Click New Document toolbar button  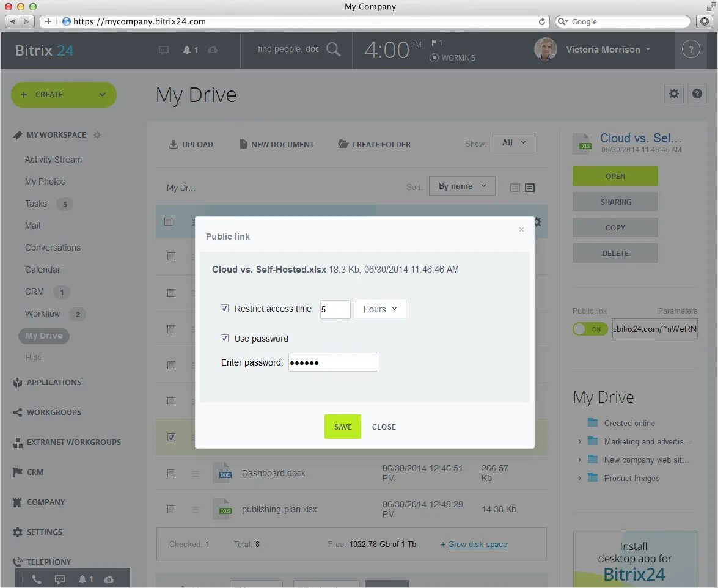coord(277,144)
